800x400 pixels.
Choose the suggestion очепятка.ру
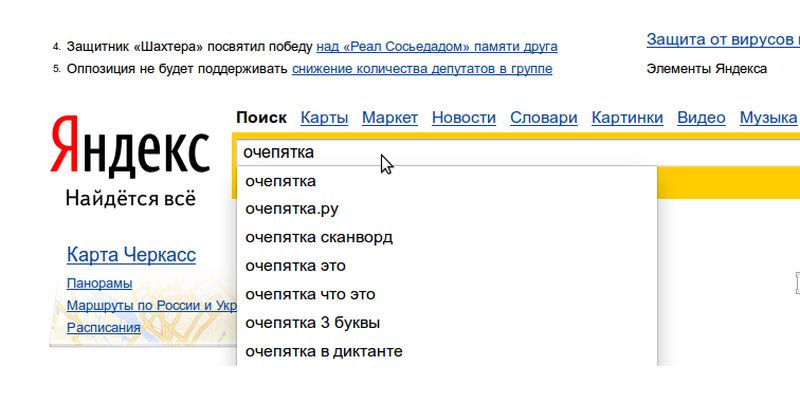(447, 209)
